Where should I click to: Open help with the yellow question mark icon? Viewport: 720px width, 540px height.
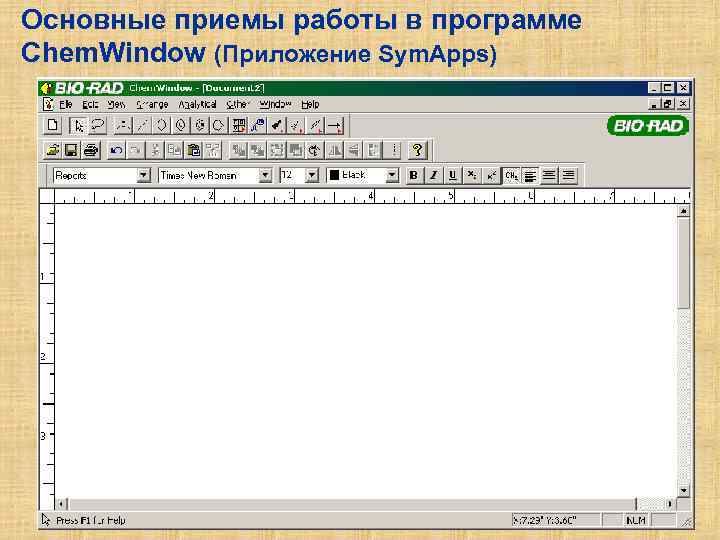click(x=417, y=150)
